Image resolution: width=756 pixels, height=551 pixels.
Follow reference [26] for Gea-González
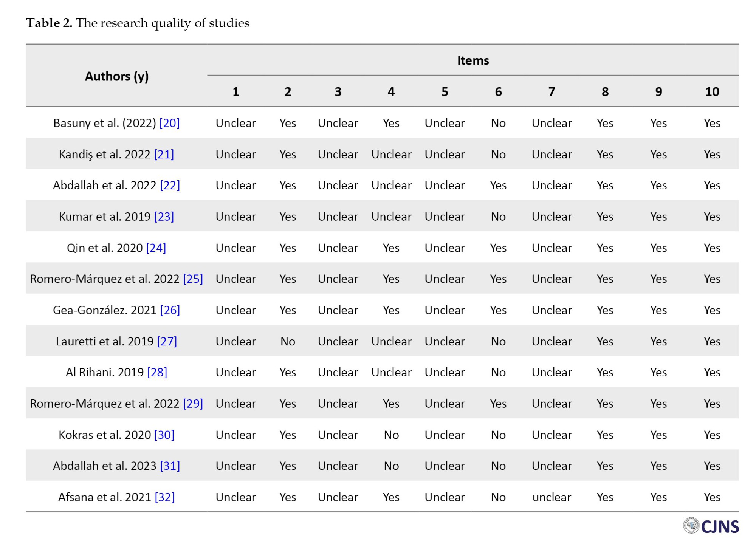click(170, 310)
